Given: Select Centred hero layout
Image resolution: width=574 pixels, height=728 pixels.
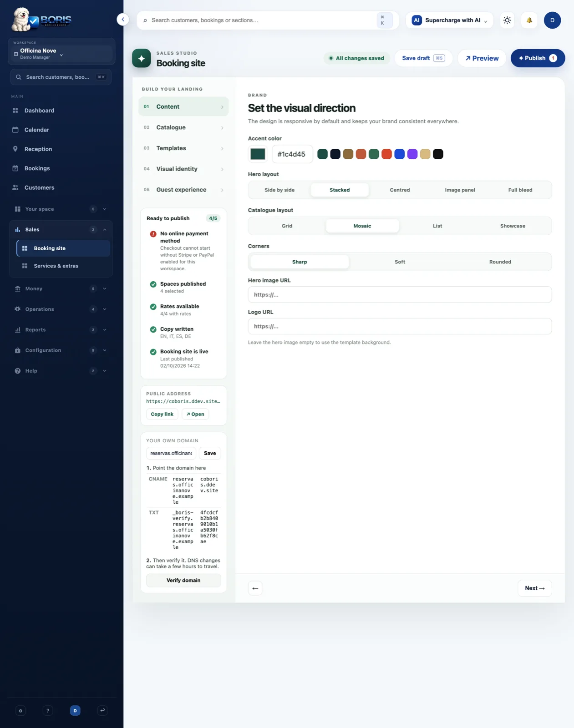Looking at the screenshot, I should 400,190.
